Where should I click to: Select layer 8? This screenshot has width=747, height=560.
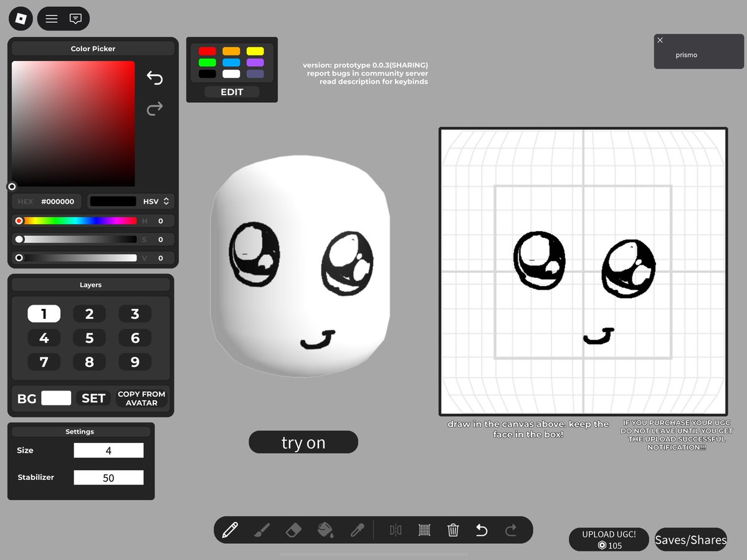pyautogui.click(x=89, y=362)
